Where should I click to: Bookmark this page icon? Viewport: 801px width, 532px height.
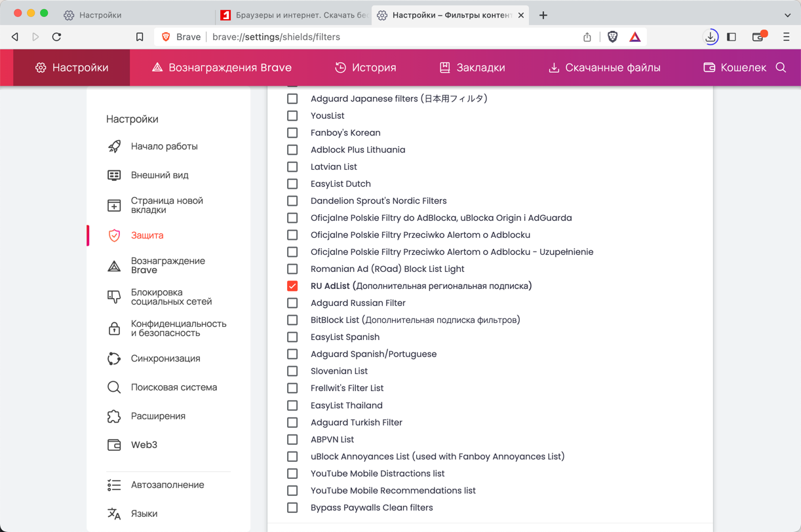(140, 37)
